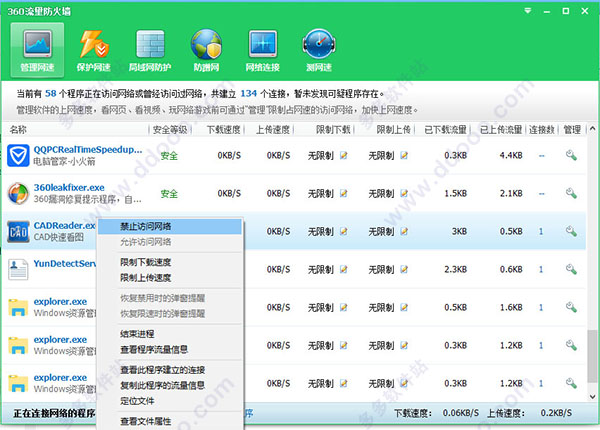The height and width of the screenshot is (430, 600).
Task: Click the QQPCRealTimeSpeedup shield app icon
Action: (18, 155)
